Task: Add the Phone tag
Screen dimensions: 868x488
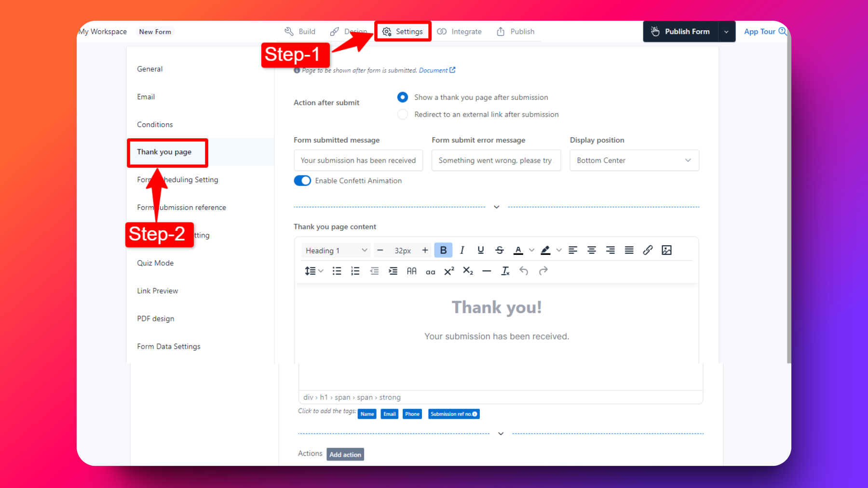Action: (412, 414)
